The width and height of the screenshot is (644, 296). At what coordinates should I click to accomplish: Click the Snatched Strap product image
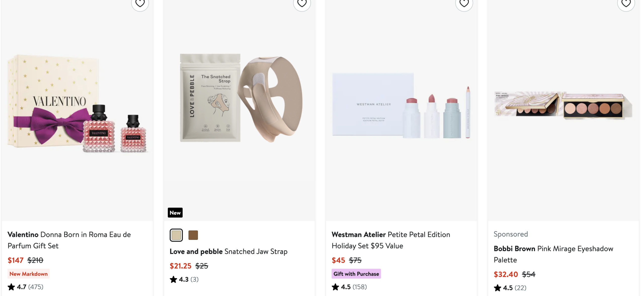(239, 98)
